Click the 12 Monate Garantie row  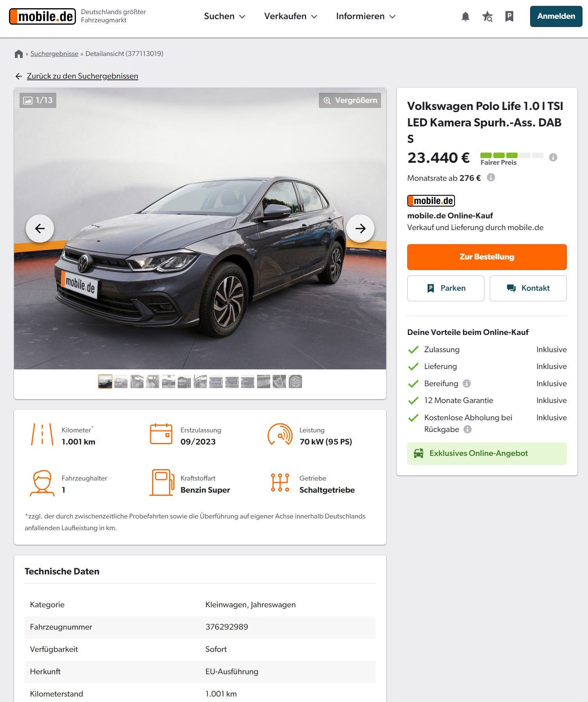click(487, 400)
